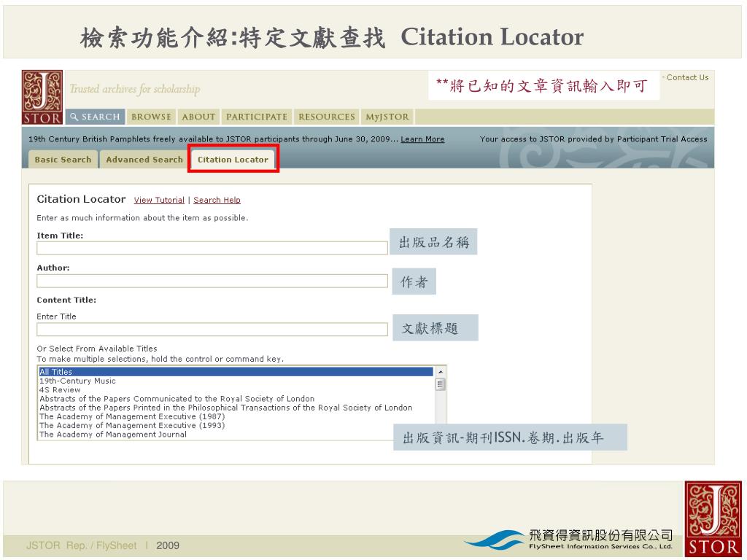
Task: Open the MyJSTOR navigation tab
Action: [387, 117]
